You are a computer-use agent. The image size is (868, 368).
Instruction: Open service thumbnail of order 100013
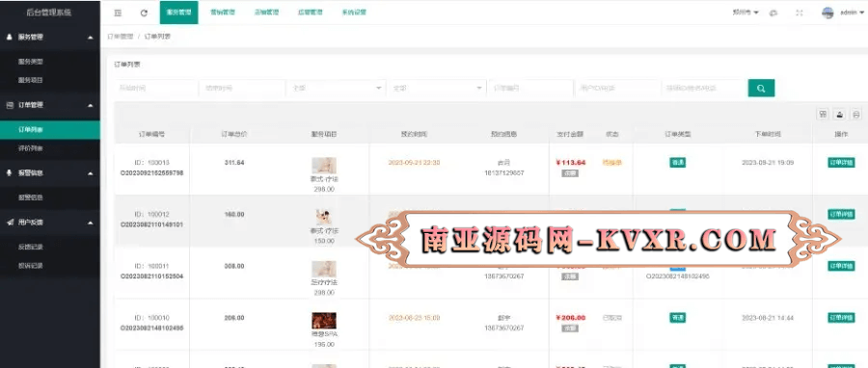point(324,166)
